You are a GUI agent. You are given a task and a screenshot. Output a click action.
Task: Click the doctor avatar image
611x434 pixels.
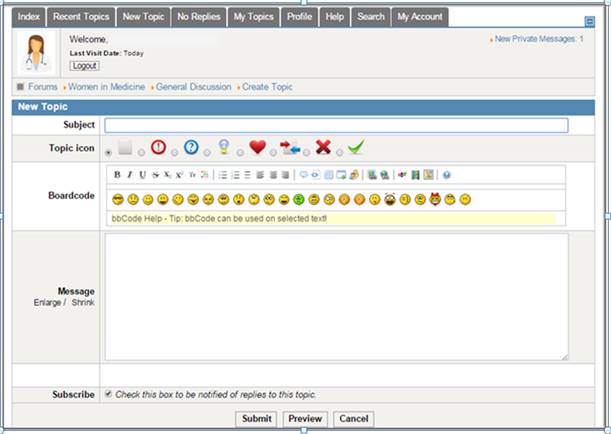36,53
